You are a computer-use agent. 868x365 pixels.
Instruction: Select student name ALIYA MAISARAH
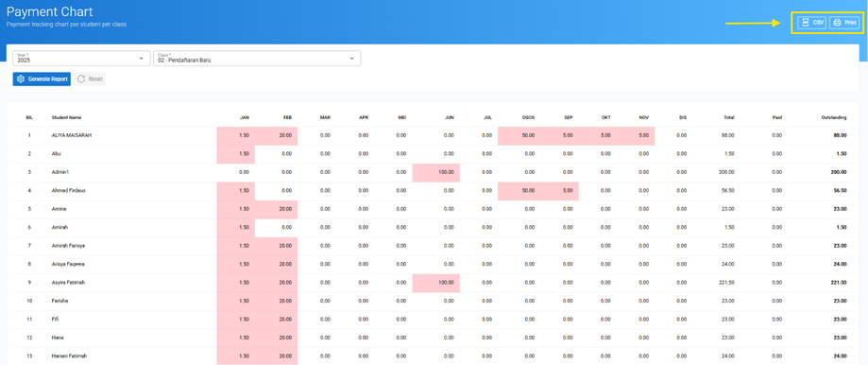point(72,135)
